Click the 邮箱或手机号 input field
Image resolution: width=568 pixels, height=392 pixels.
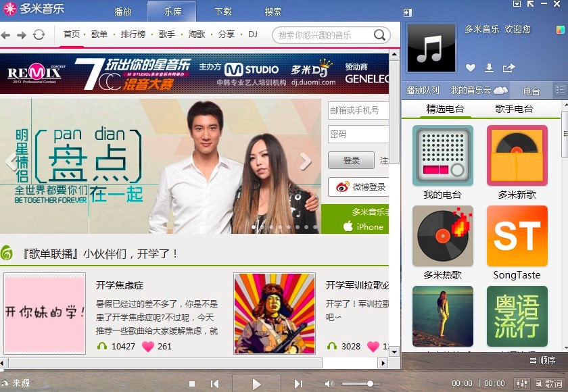(x=358, y=110)
